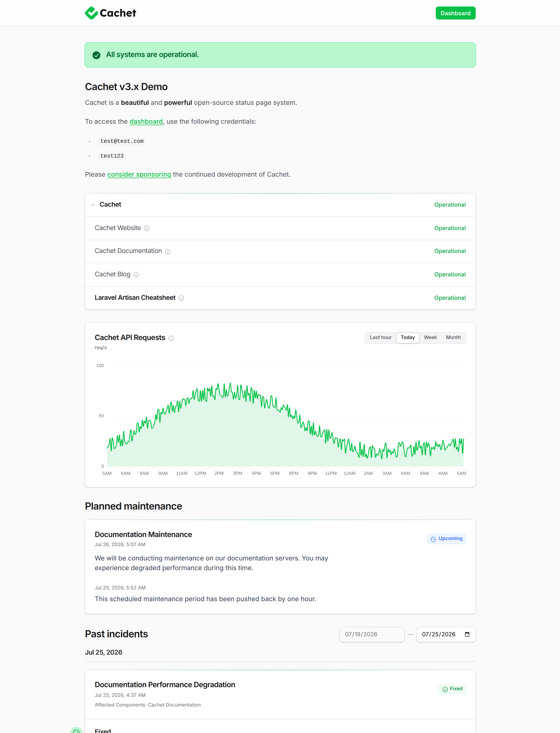This screenshot has width=560, height=733.
Task: Click the Jul 25, 2026, 5:52 AM timestamp
Action: coord(120,588)
